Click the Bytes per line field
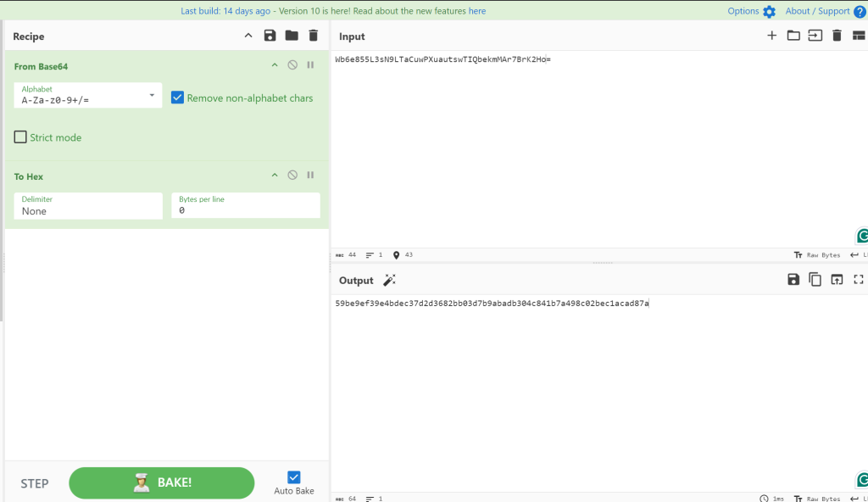The width and height of the screenshot is (868, 502). click(x=246, y=205)
